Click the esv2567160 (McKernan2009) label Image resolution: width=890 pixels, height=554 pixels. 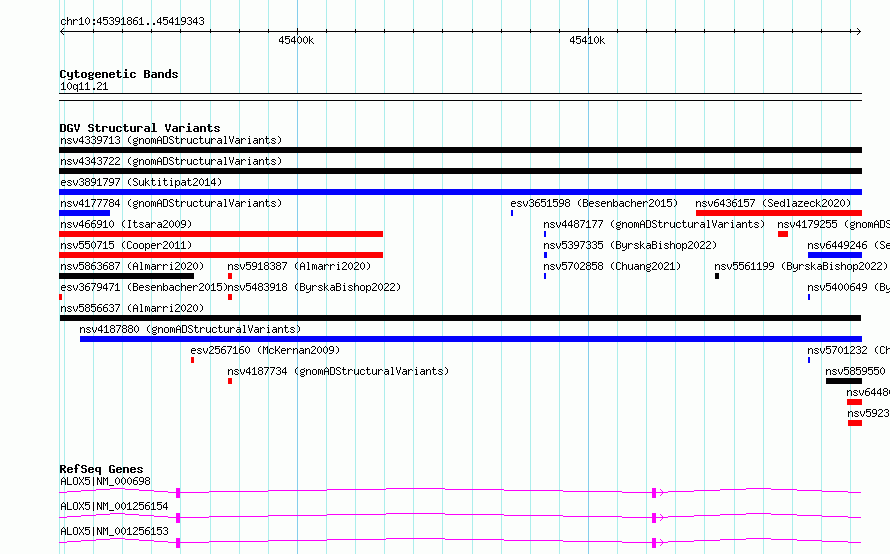tap(265, 350)
